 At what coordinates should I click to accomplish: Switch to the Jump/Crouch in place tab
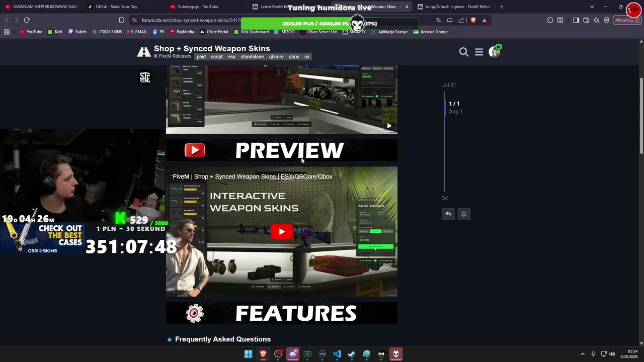point(455,7)
